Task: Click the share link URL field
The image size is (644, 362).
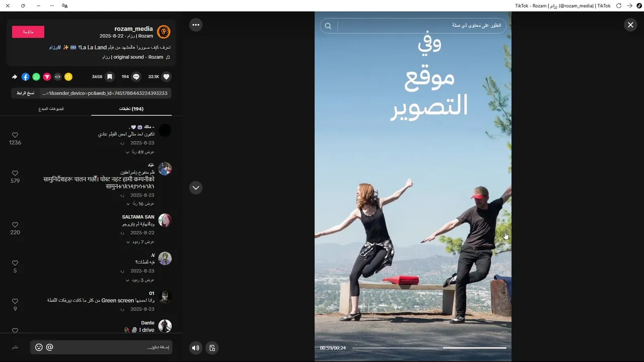Action: (105, 93)
